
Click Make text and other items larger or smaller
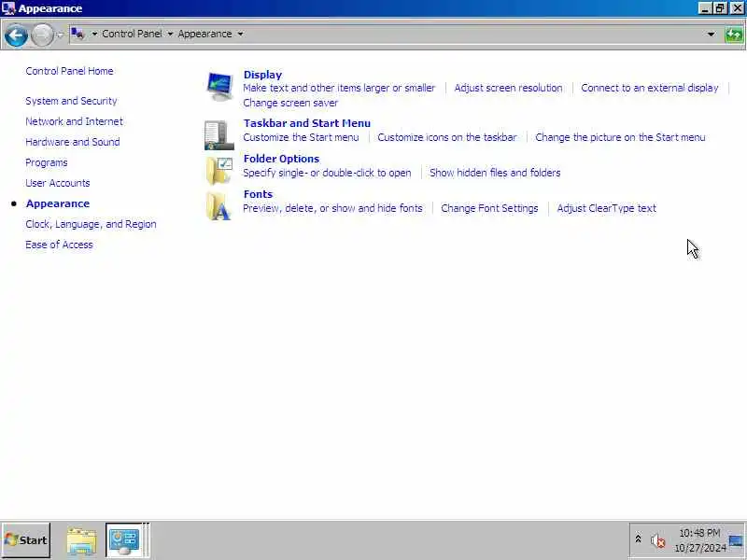pyautogui.click(x=339, y=88)
